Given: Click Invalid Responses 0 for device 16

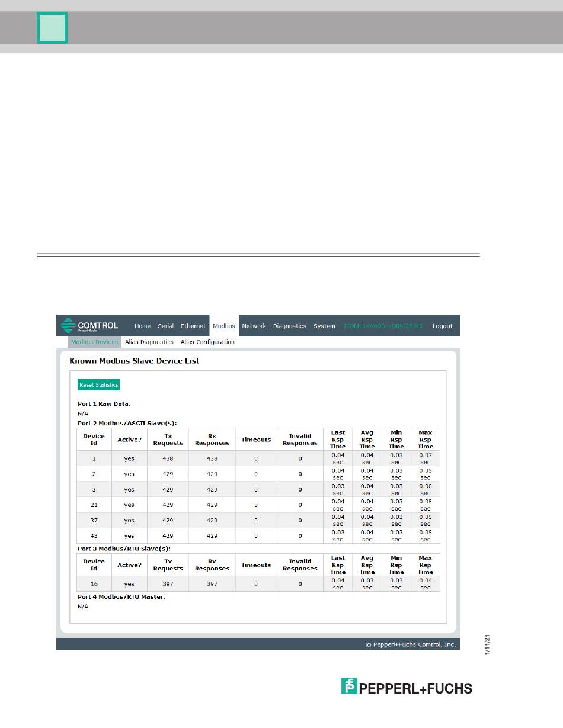Looking at the screenshot, I should click(300, 583).
